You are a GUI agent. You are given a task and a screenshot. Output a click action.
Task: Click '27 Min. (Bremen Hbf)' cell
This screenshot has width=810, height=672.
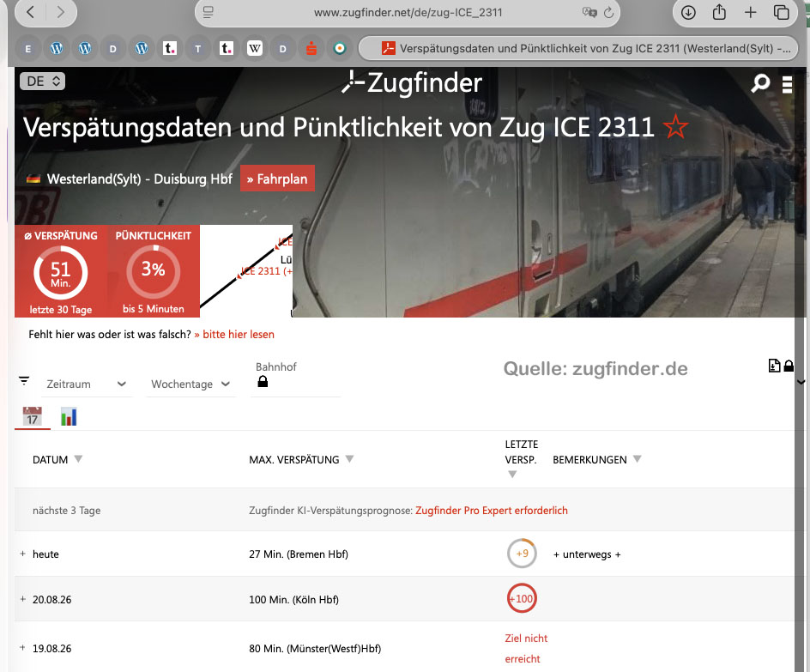pyautogui.click(x=299, y=554)
